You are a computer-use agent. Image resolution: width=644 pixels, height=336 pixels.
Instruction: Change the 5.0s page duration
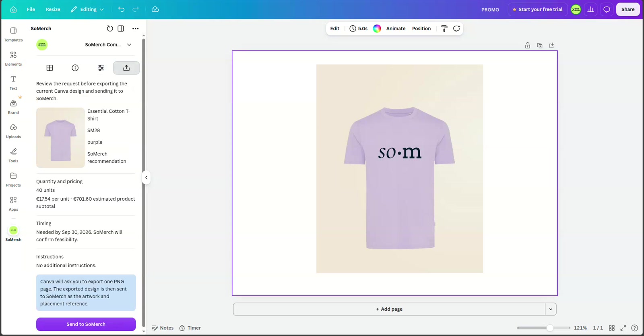359,29
